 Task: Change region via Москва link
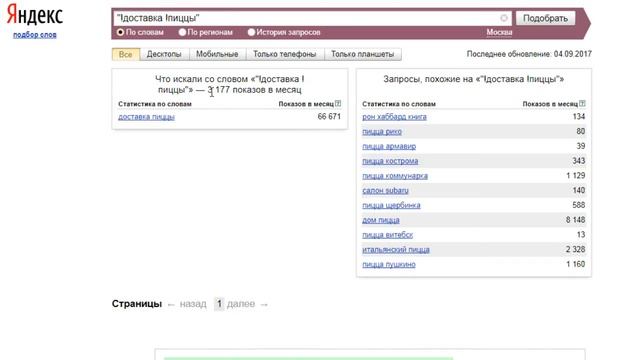pyautogui.click(x=499, y=32)
